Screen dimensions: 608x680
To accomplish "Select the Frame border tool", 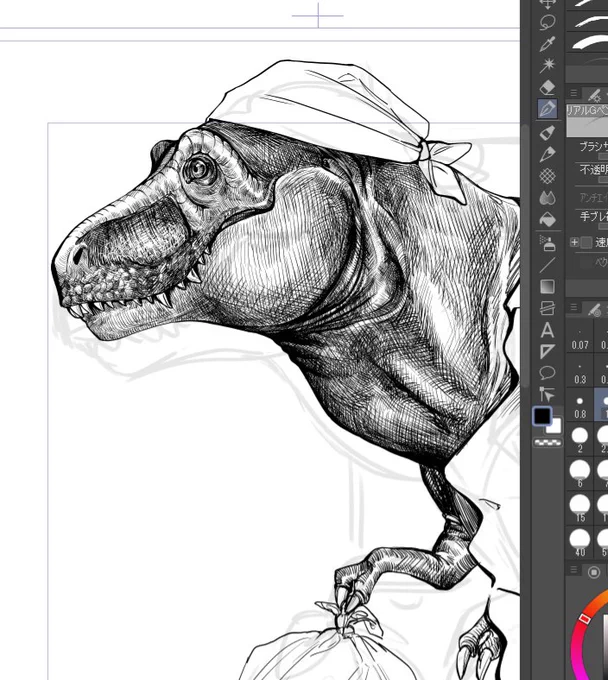I will [x=547, y=308].
